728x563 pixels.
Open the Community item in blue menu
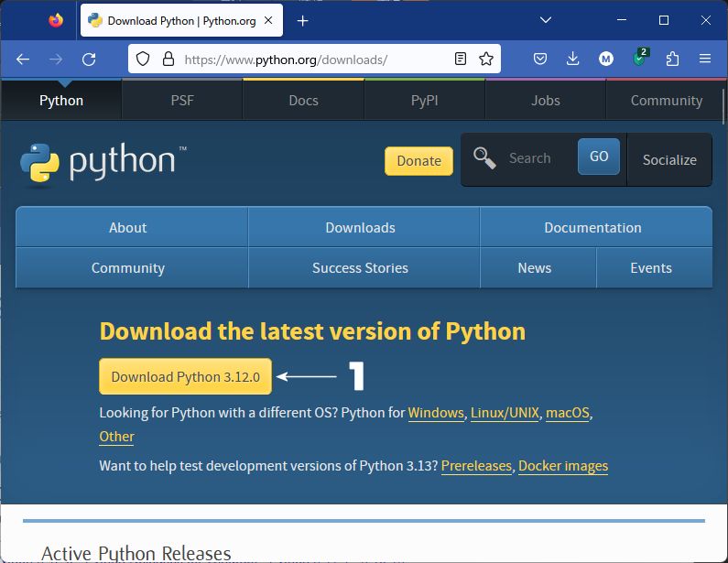(x=132, y=268)
